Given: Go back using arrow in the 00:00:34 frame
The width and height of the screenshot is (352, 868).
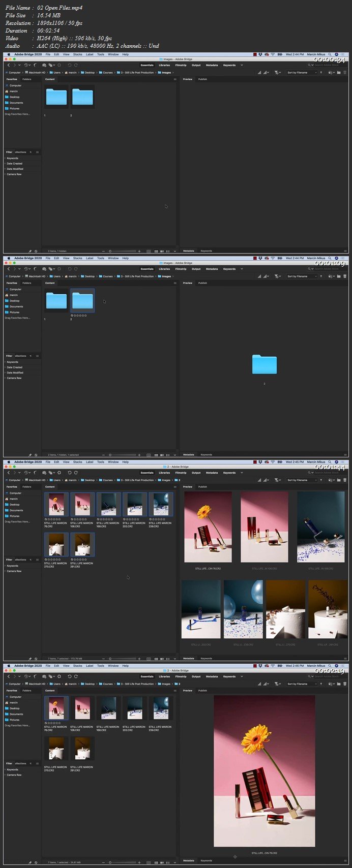Looking at the screenshot, I should [x=9, y=65].
